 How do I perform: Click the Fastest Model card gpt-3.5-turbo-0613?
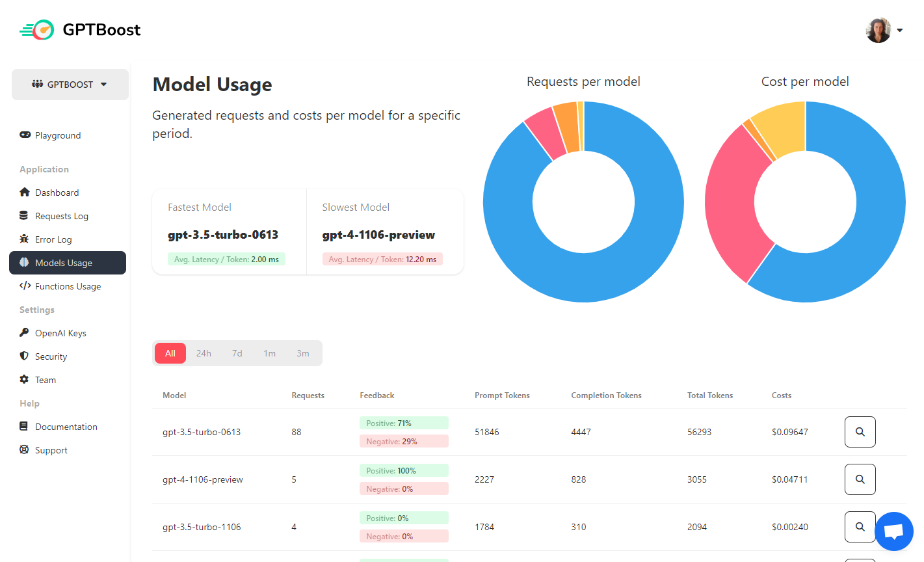(x=230, y=232)
